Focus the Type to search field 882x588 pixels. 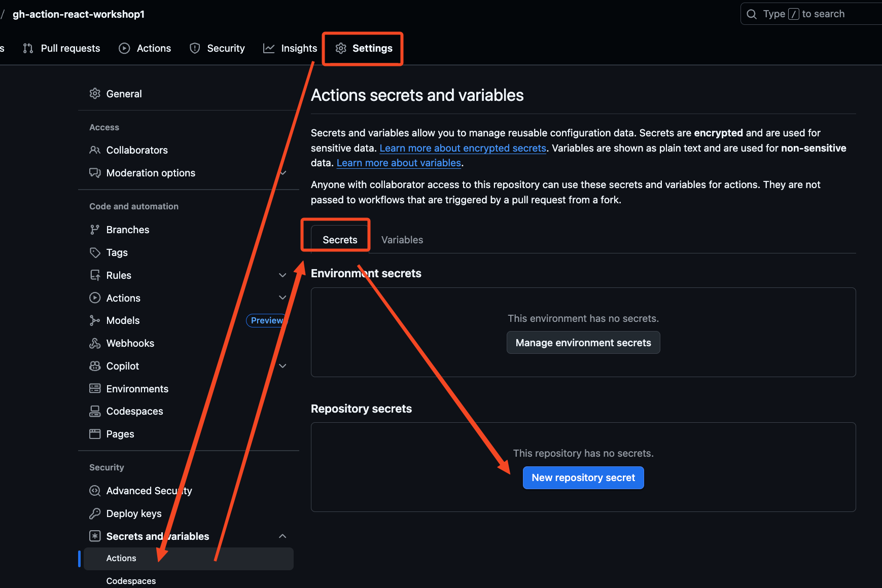coord(812,14)
